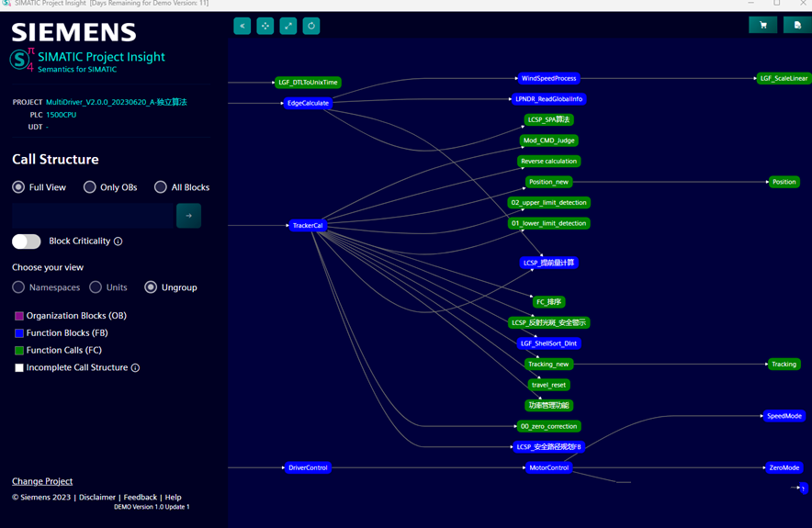Viewport: 812px width, 528px height.
Task: Select the LGF_ShellSort_DInt node
Action: pos(549,343)
